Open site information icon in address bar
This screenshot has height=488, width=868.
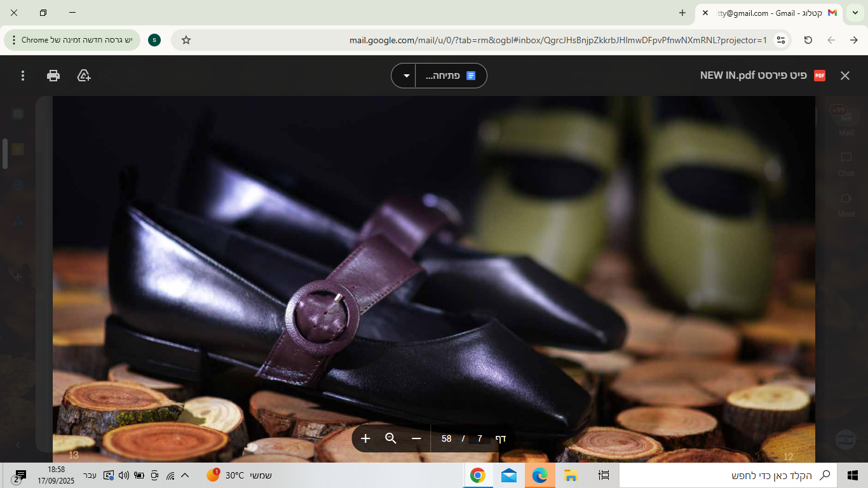click(x=781, y=40)
